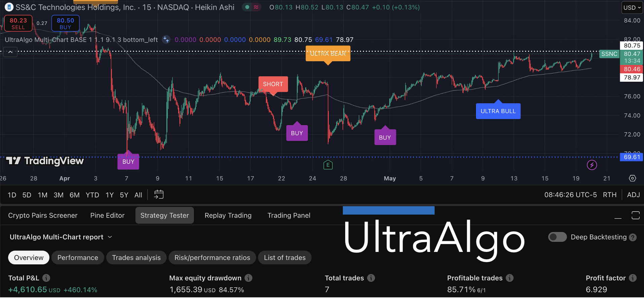
Task: Click the purple lightning bolt event icon
Action: tap(592, 165)
